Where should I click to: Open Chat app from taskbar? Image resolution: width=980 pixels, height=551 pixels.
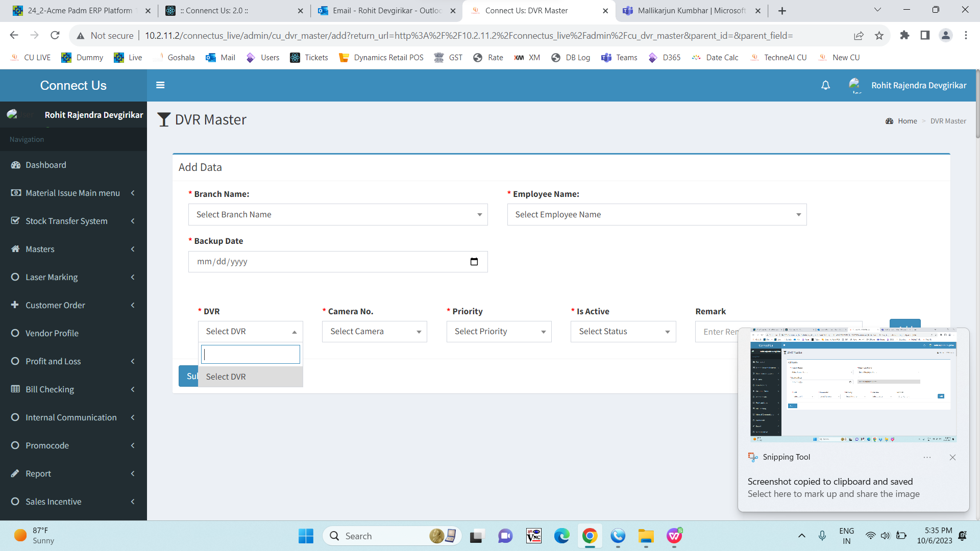coord(505,536)
